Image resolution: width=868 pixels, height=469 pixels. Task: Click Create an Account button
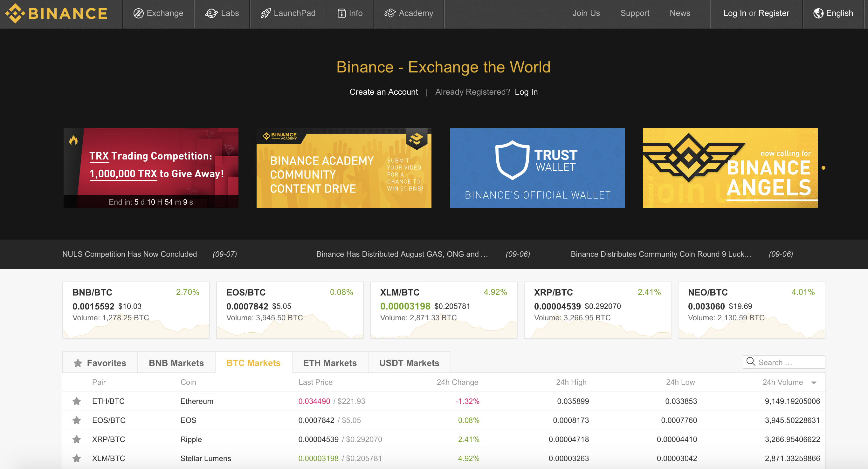384,91
